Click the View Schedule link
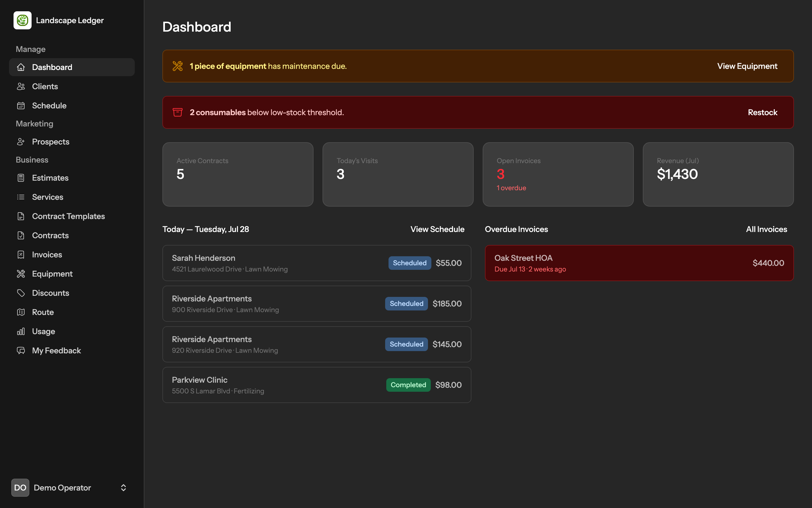 [x=437, y=229]
